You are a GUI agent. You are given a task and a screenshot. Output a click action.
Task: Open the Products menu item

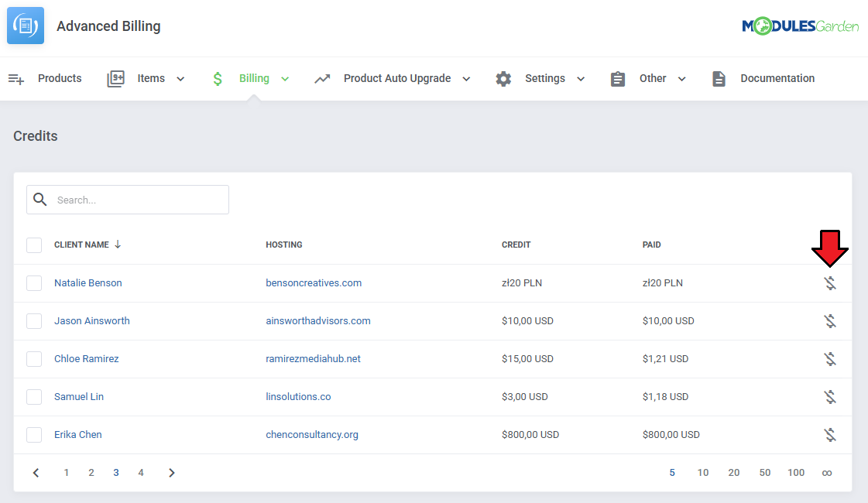[x=60, y=78]
